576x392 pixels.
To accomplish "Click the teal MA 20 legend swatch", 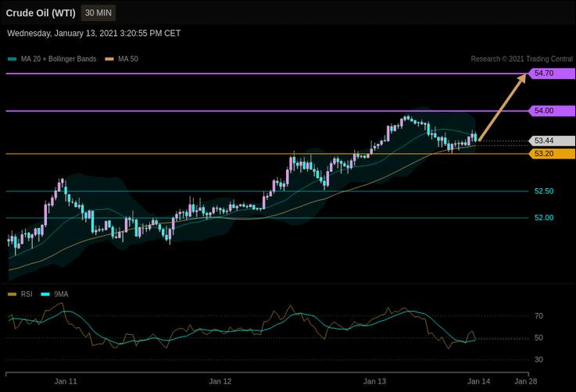I will [x=12, y=59].
